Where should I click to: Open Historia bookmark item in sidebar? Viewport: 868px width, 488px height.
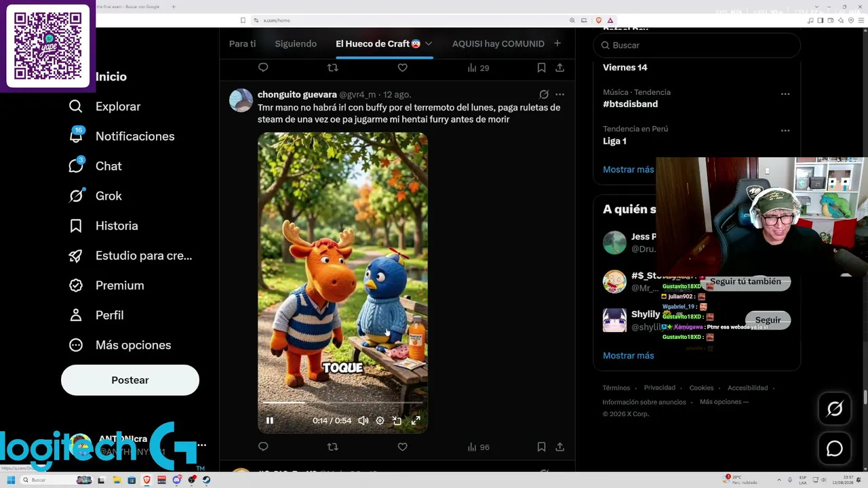click(103, 226)
